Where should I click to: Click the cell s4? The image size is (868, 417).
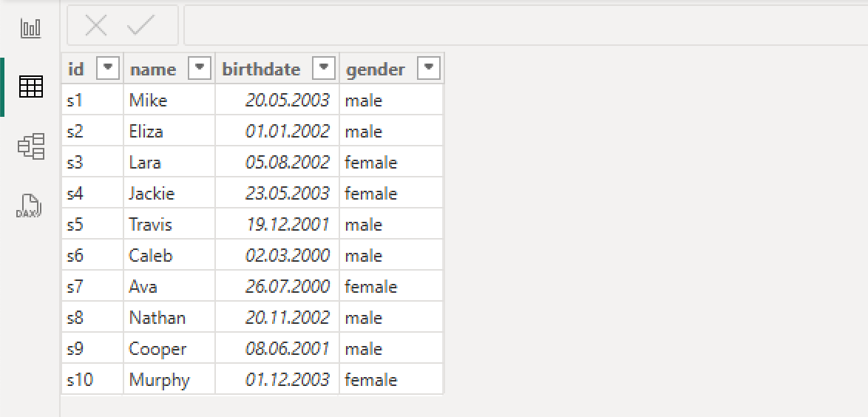pyautogui.click(x=92, y=193)
